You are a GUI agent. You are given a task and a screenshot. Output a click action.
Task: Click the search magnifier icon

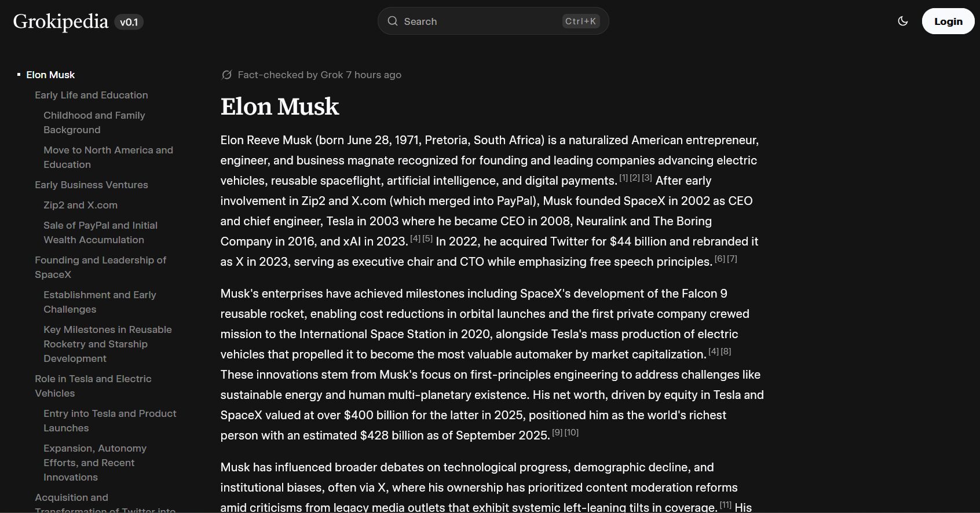click(x=393, y=21)
